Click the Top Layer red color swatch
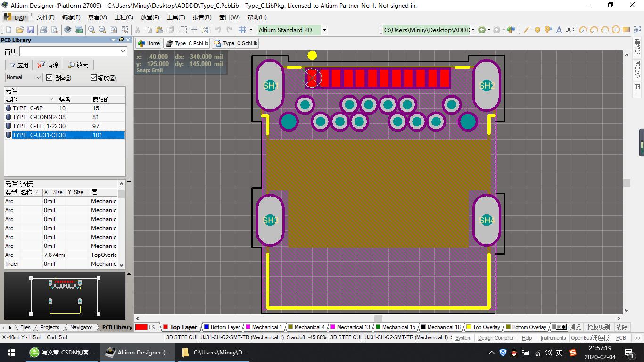Image resolution: width=644 pixels, height=362 pixels. click(x=165, y=327)
